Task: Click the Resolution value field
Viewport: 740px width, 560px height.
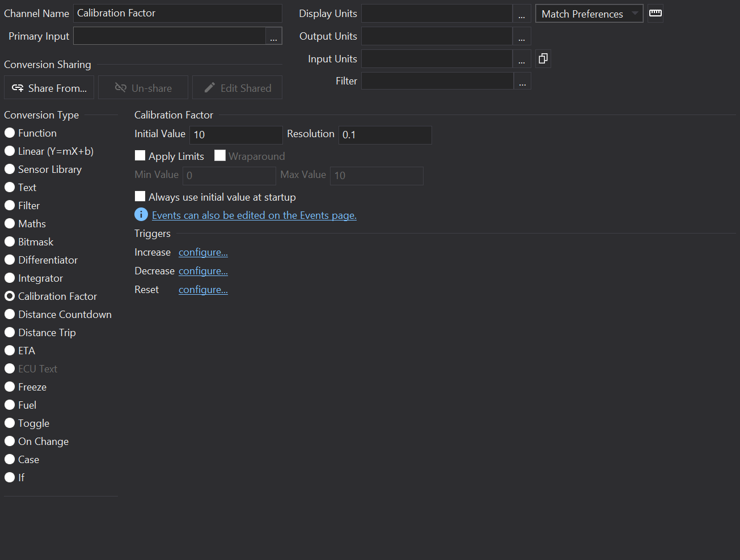Action: pos(384,135)
